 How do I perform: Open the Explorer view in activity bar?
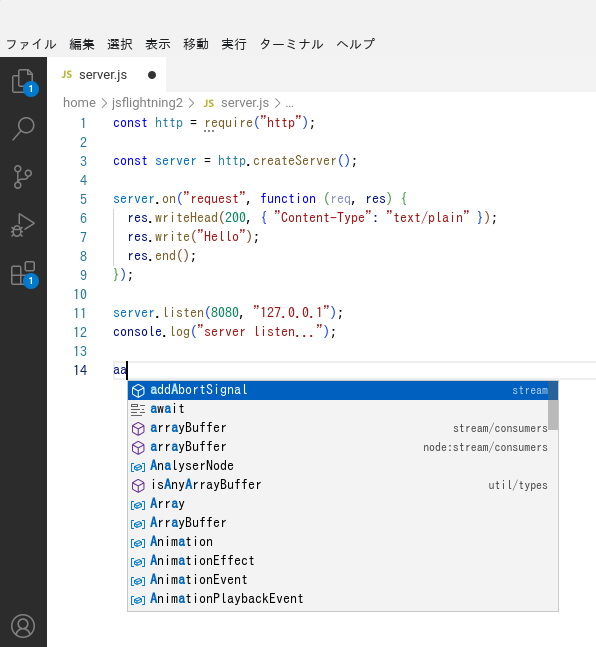click(x=23, y=81)
